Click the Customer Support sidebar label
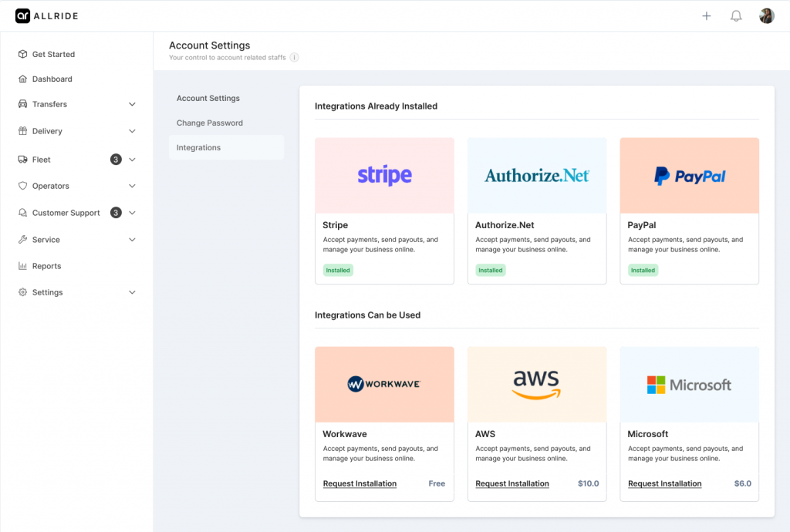This screenshot has height=532, width=790. tap(66, 213)
